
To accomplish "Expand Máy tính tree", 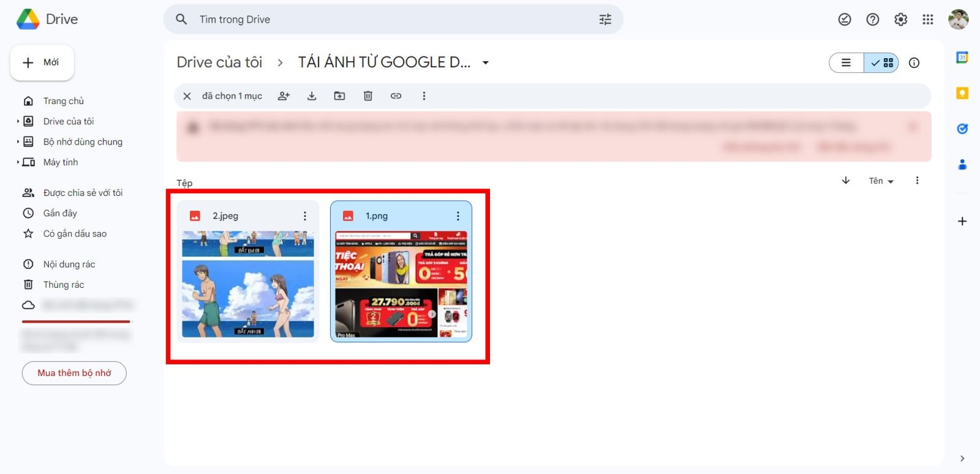I will coord(18,162).
